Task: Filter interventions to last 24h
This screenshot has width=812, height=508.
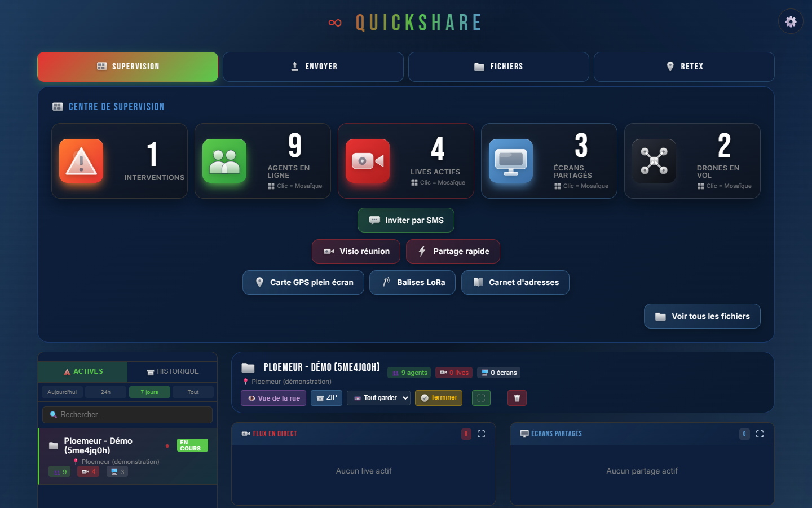Action: click(x=105, y=392)
